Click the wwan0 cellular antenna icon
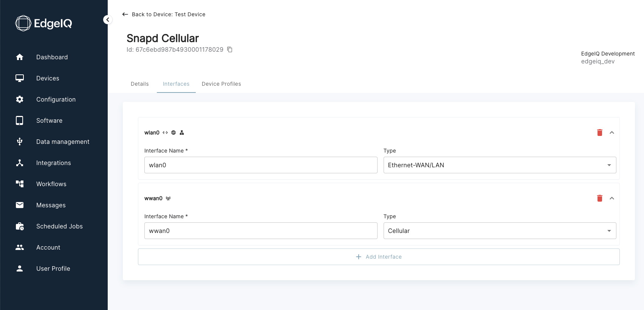The image size is (644, 310). pos(168,198)
